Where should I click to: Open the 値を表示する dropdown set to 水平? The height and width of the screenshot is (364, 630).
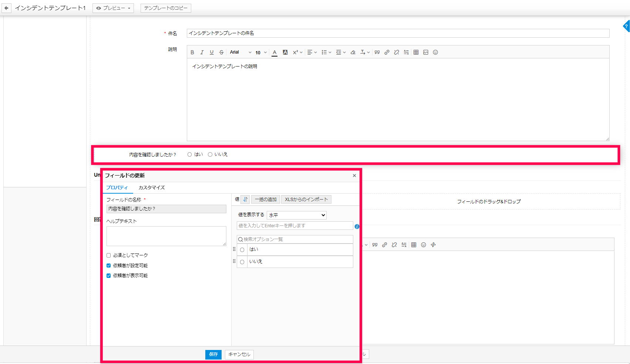[297, 215]
